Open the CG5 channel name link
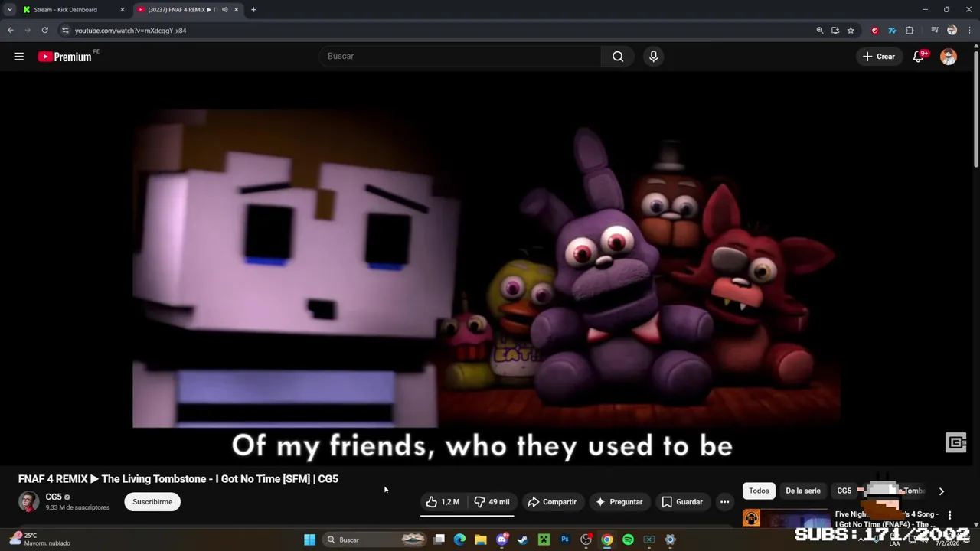This screenshot has height=551, width=980. 54,497
